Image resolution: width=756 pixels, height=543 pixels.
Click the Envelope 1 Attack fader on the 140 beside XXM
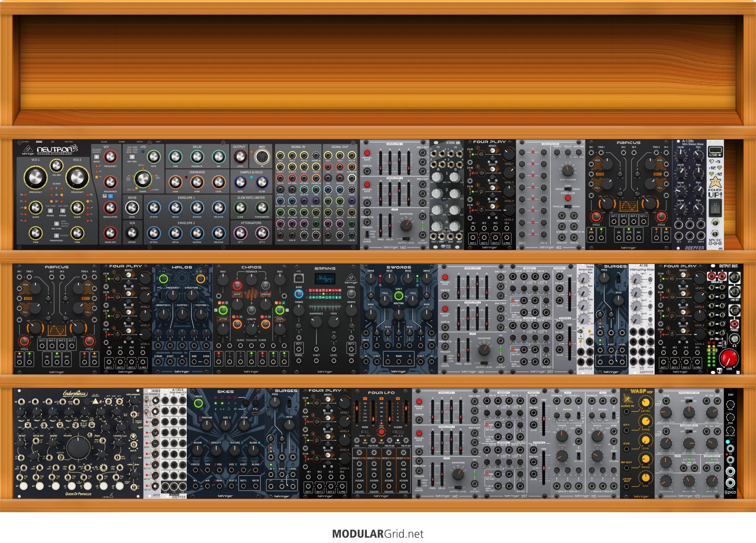381,163
